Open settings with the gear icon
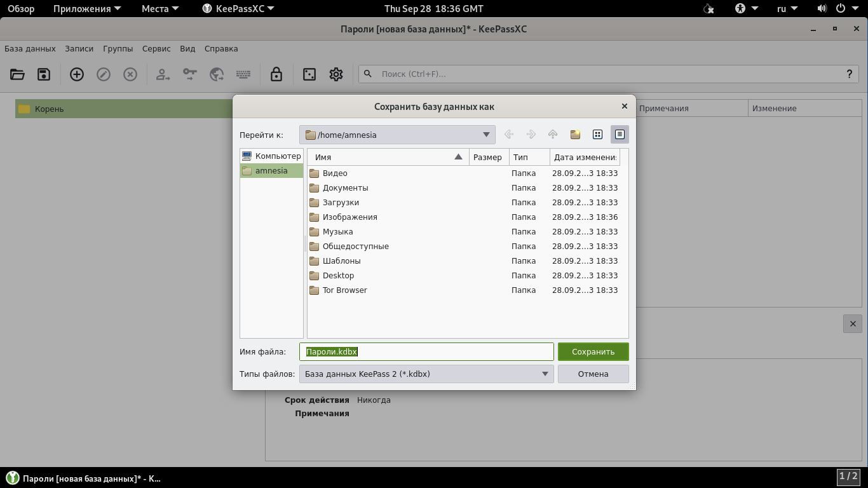Image resolution: width=868 pixels, height=488 pixels. (336, 74)
